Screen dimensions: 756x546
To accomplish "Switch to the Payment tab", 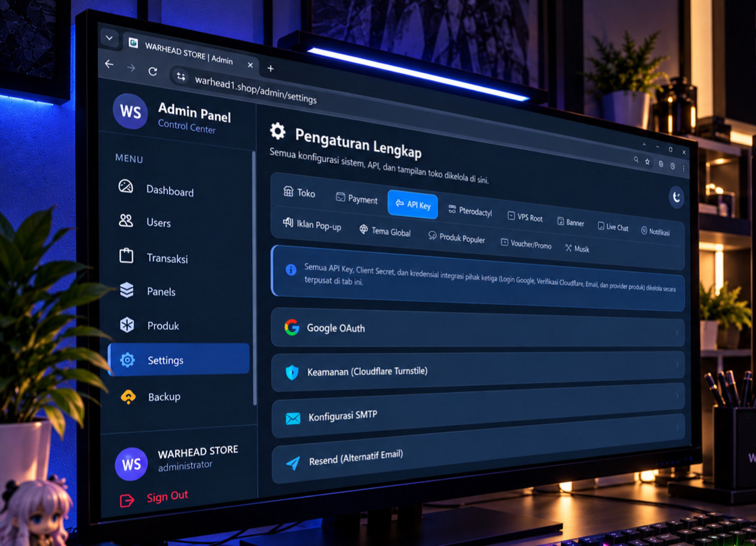I will coord(357,198).
